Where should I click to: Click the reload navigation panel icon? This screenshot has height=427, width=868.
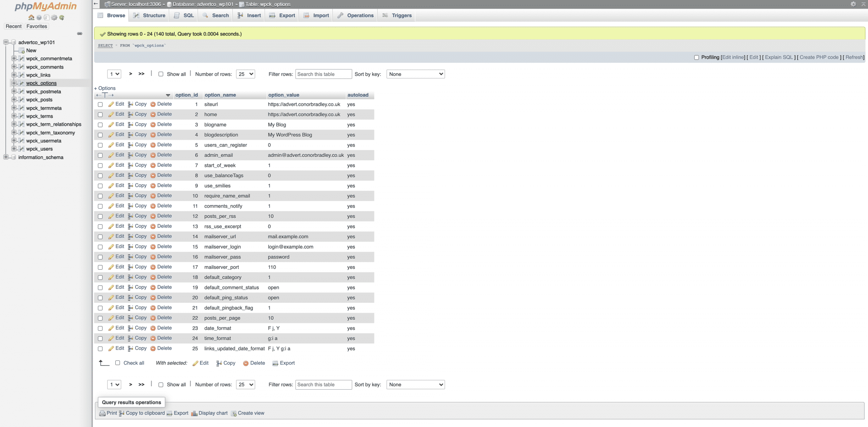[62, 18]
